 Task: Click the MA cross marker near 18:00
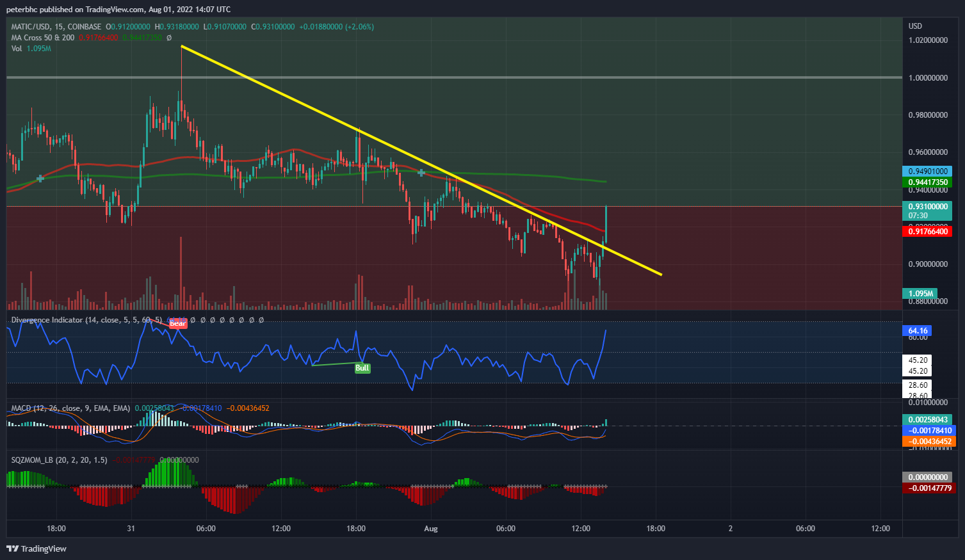click(x=40, y=179)
